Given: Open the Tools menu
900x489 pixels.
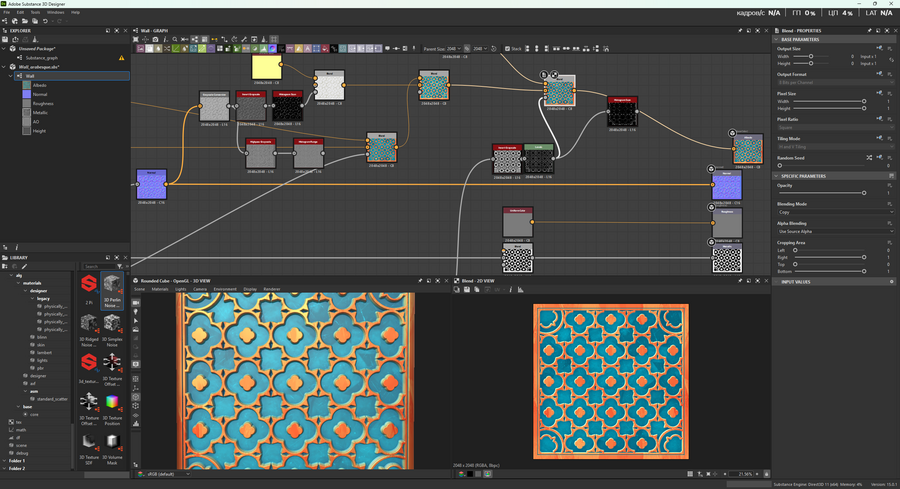Looking at the screenshot, I should [34, 12].
